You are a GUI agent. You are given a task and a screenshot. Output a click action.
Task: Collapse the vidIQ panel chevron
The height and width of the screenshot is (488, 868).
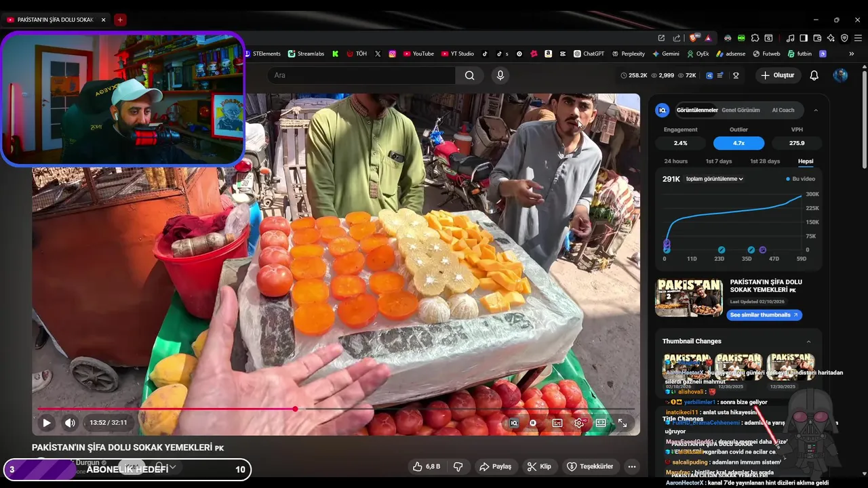(x=816, y=110)
